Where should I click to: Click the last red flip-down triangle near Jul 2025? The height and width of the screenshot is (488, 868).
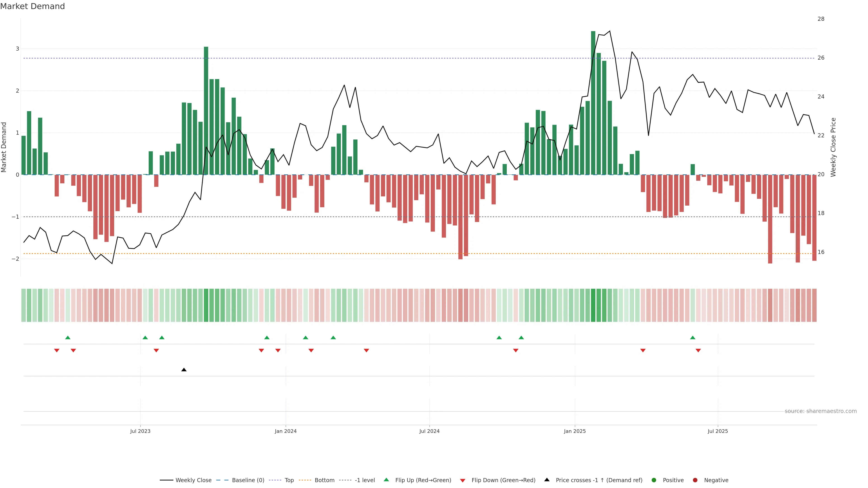click(698, 351)
